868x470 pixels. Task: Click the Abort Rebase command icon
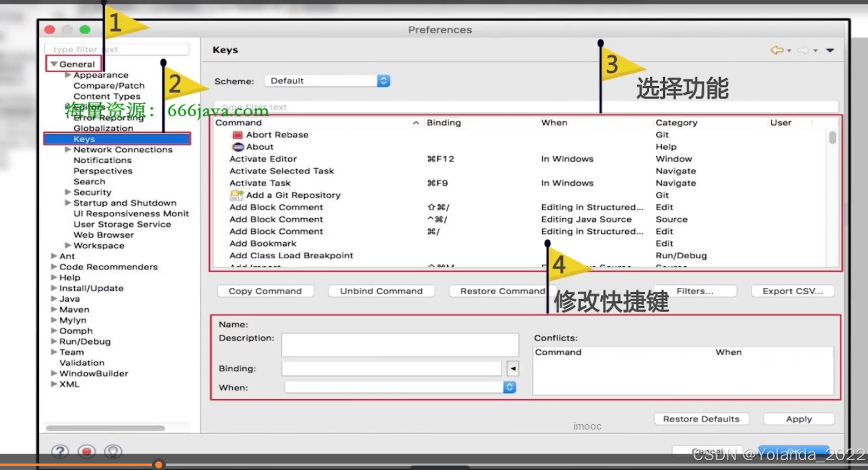[238, 135]
